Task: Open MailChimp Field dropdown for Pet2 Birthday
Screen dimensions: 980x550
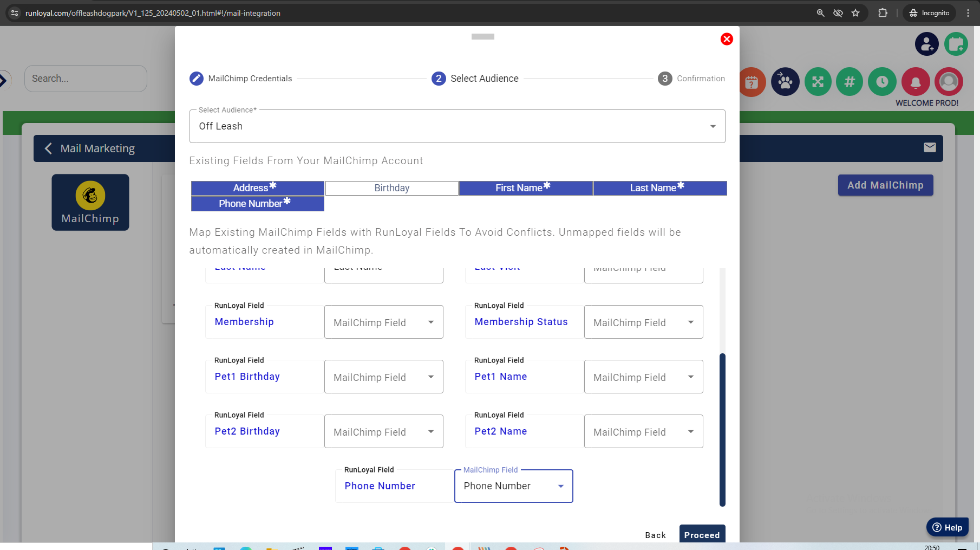Action: click(x=384, y=432)
